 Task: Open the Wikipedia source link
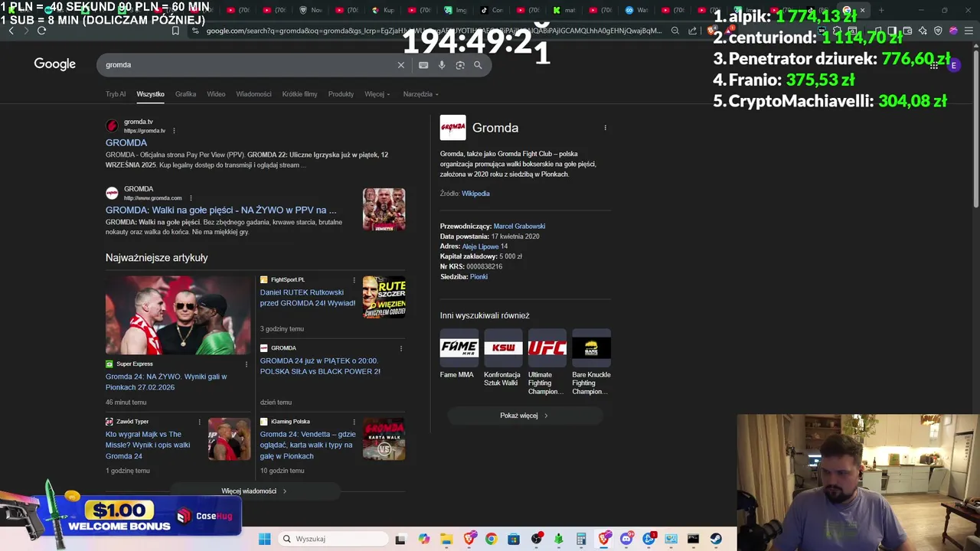pos(475,194)
